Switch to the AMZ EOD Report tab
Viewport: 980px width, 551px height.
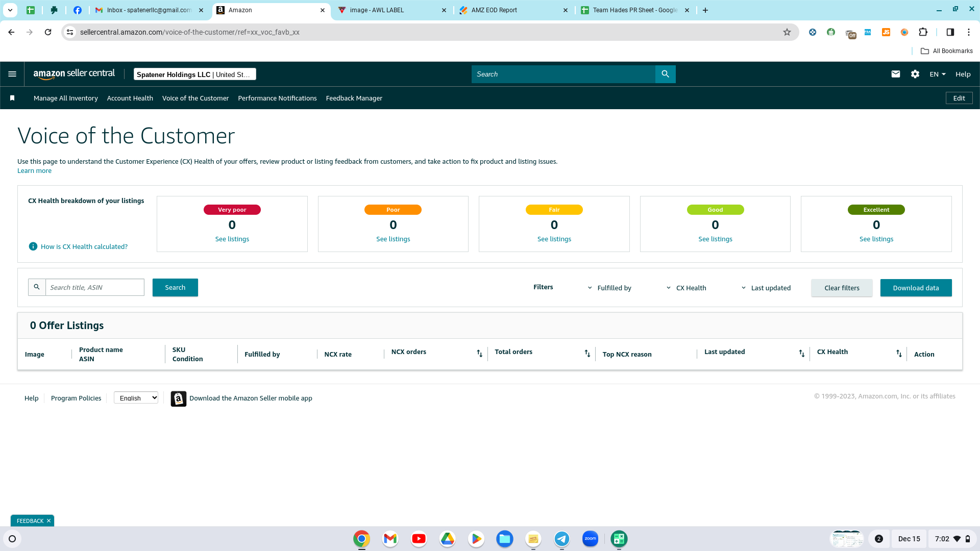tap(513, 10)
